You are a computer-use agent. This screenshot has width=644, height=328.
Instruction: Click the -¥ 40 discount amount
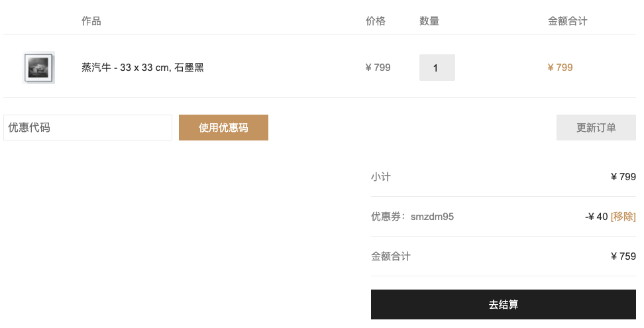[x=596, y=216]
